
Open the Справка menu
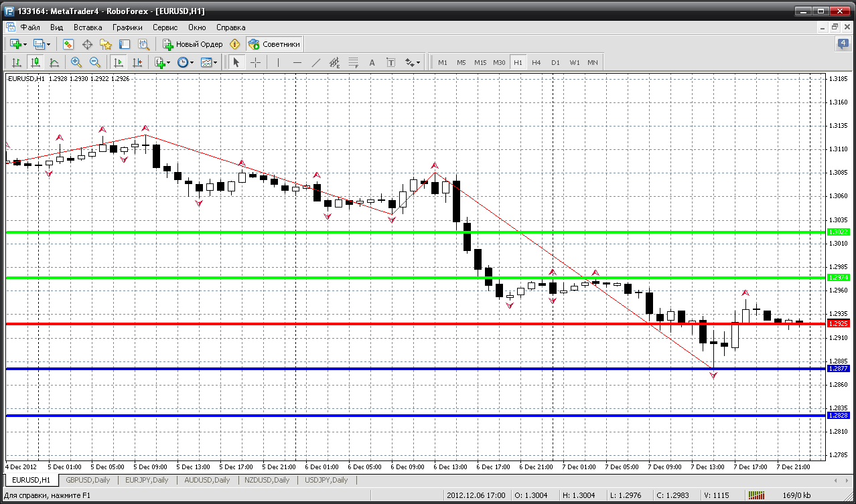click(230, 27)
